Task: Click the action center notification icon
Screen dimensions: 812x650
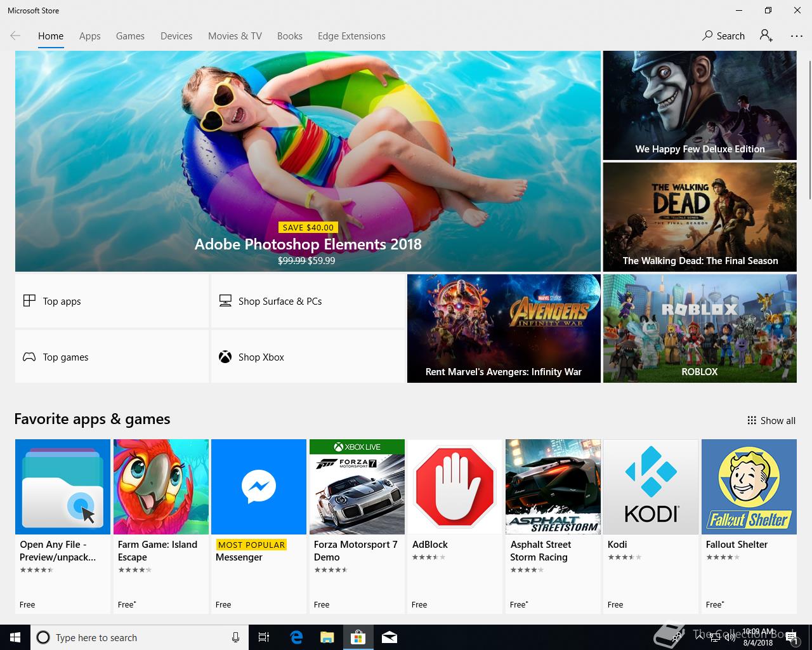Action: pos(794,637)
